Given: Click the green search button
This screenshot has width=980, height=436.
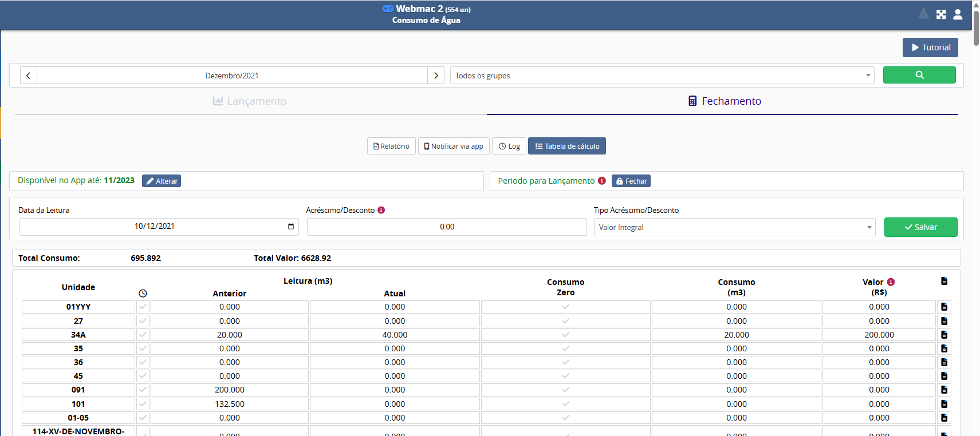Looking at the screenshot, I should tap(919, 75).
